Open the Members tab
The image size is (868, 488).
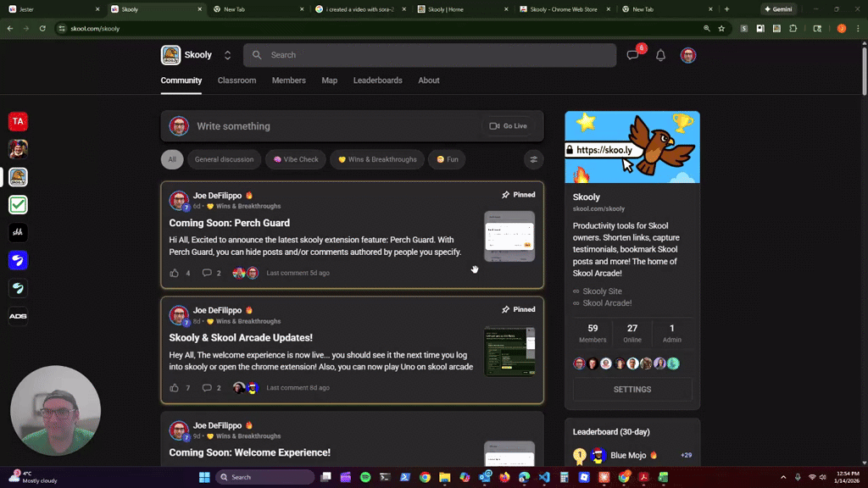[x=288, y=80]
